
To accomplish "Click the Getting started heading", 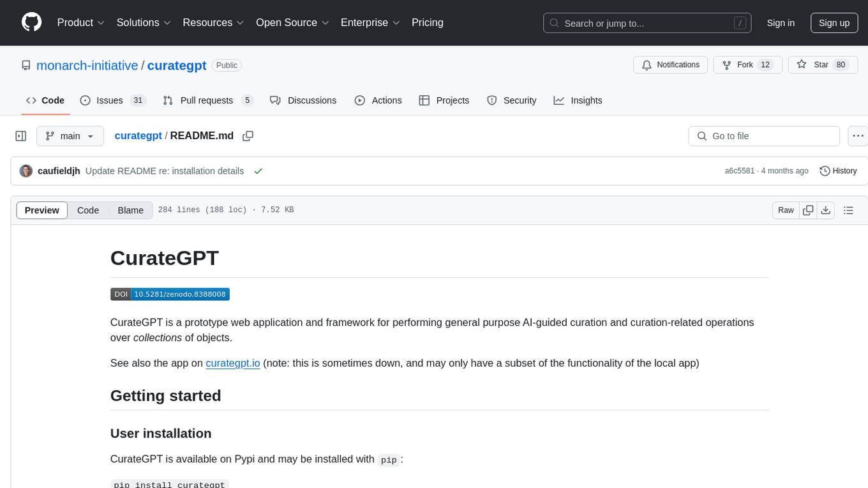I will click(x=166, y=396).
